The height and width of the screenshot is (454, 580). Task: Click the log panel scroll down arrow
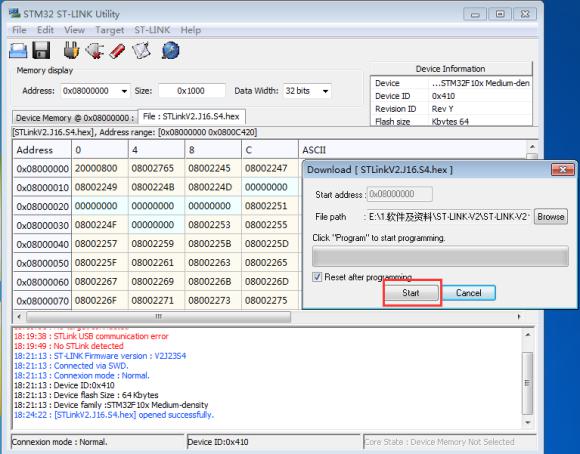(527, 422)
